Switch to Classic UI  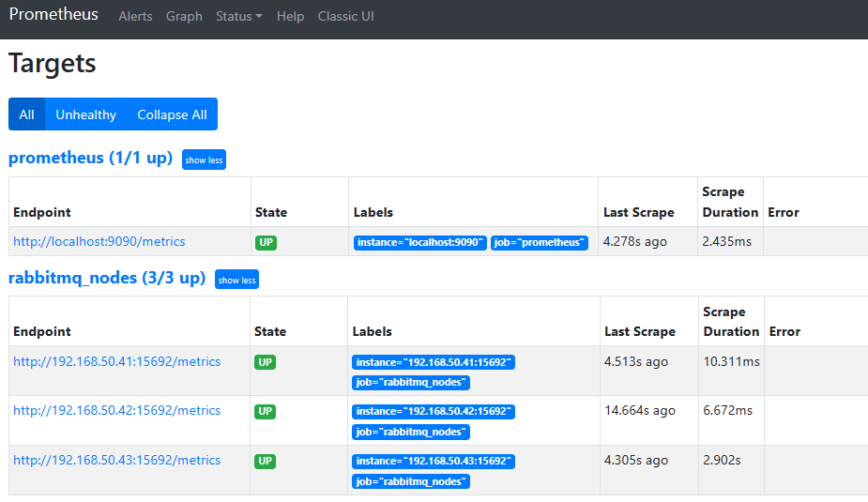pos(345,17)
